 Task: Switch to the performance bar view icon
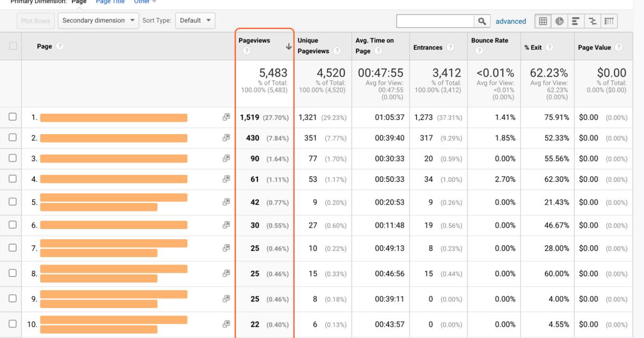[575, 21]
